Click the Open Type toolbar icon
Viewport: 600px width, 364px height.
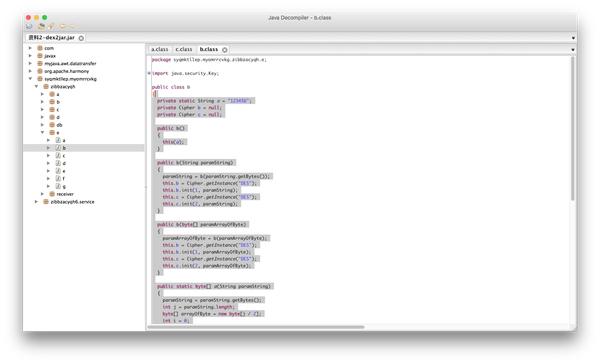coord(41,26)
